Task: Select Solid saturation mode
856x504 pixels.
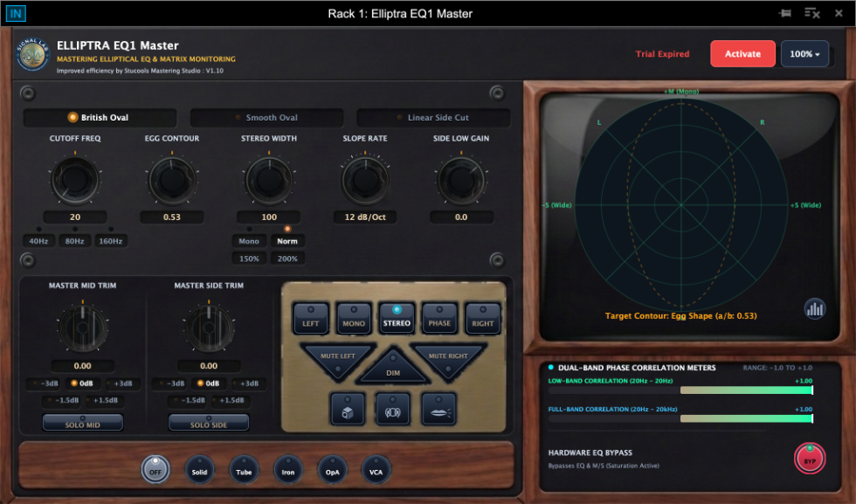Action: pos(199,470)
